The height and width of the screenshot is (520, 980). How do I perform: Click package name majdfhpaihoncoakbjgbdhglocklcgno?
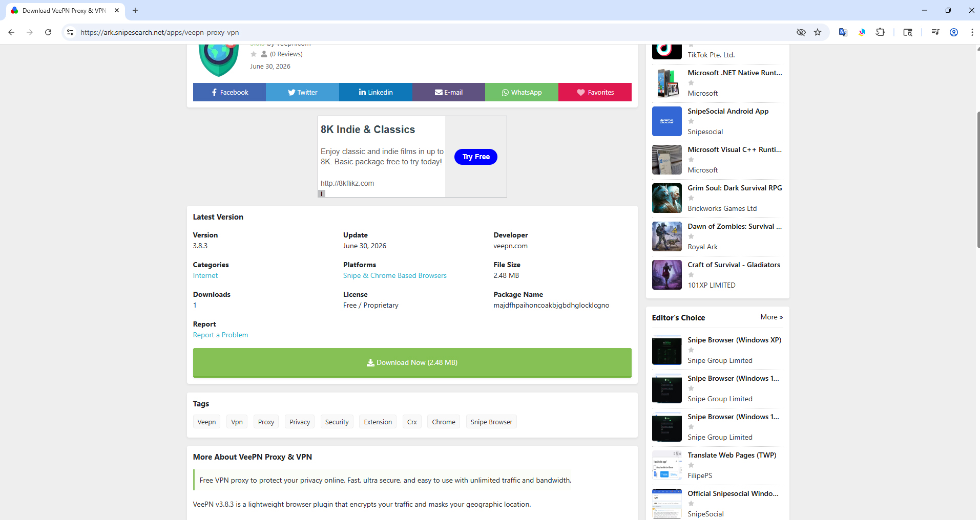pos(551,305)
